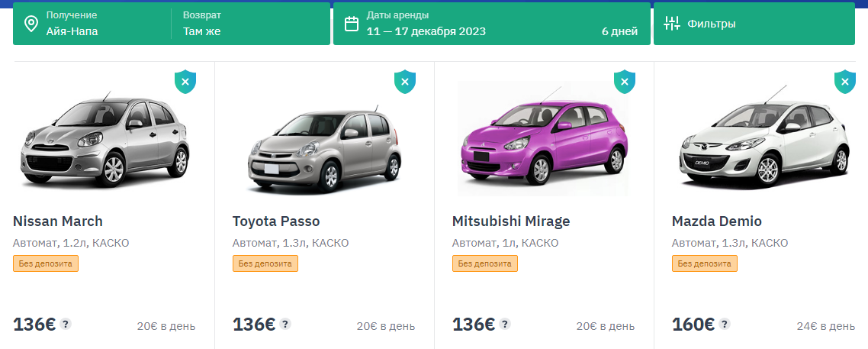Click the shield icon on Nissan March card
Viewport: 868px width, 349px height.
185,82
